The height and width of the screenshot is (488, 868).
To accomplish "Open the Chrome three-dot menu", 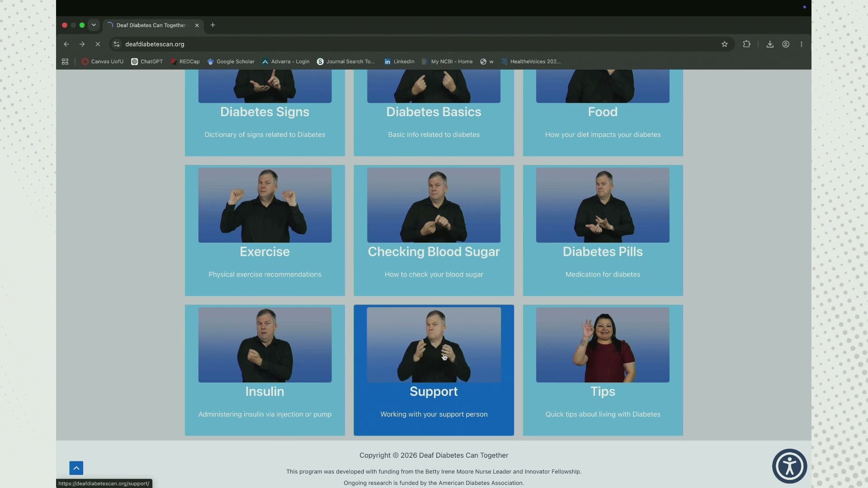I will pos(802,44).
